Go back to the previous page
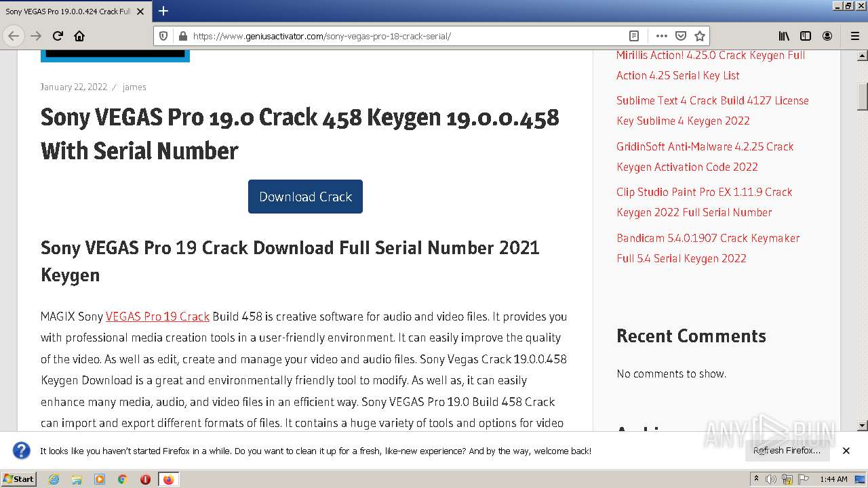Screen dimensions: 868x488 point(14,36)
